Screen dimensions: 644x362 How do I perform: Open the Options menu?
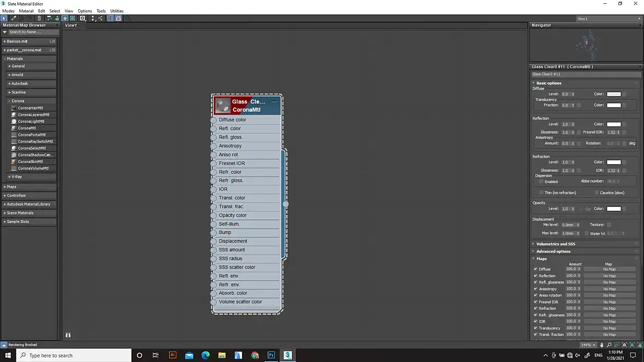(85, 11)
